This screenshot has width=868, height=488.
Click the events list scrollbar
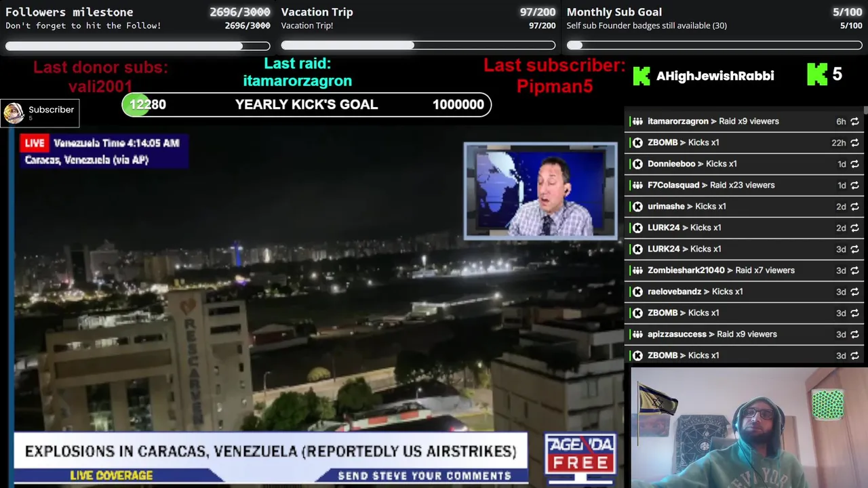pos(865,110)
